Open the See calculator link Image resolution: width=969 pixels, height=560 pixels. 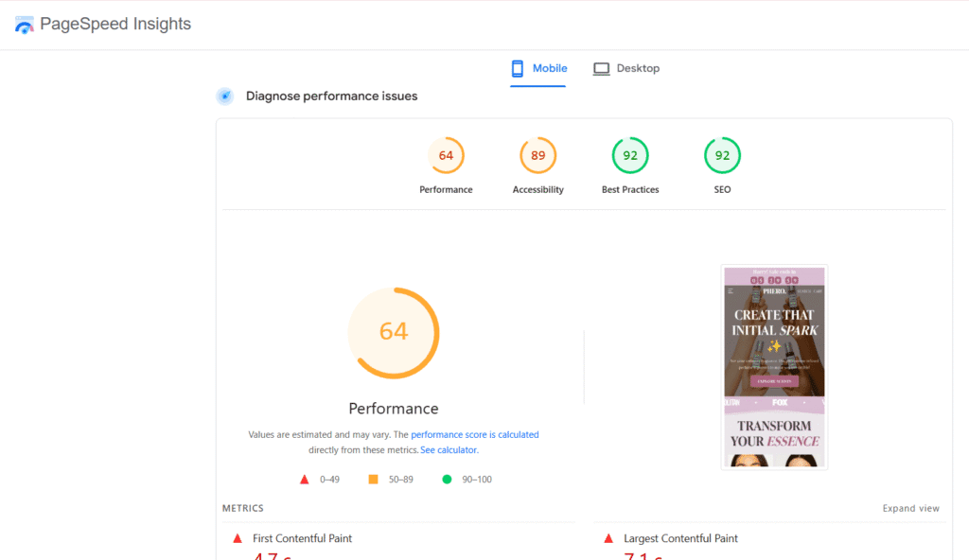click(449, 449)
